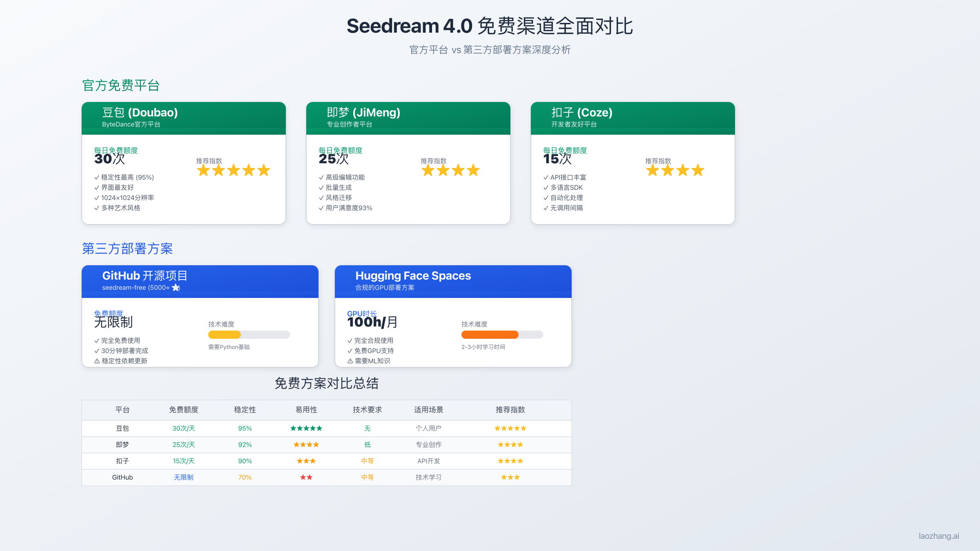The width and height of the screenshot is (980, 551).
Task: Click the 专业创作 cell
Action: [x=429, y=444]
